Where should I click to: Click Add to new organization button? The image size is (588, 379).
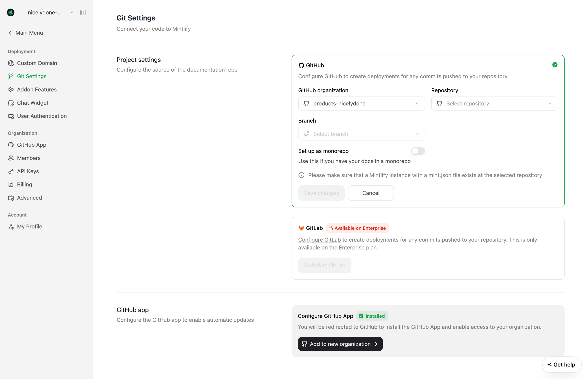(340, 344)
